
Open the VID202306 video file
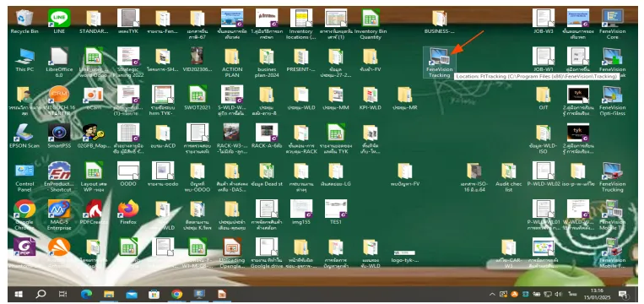pyautogui.click(x=198, y=60)
